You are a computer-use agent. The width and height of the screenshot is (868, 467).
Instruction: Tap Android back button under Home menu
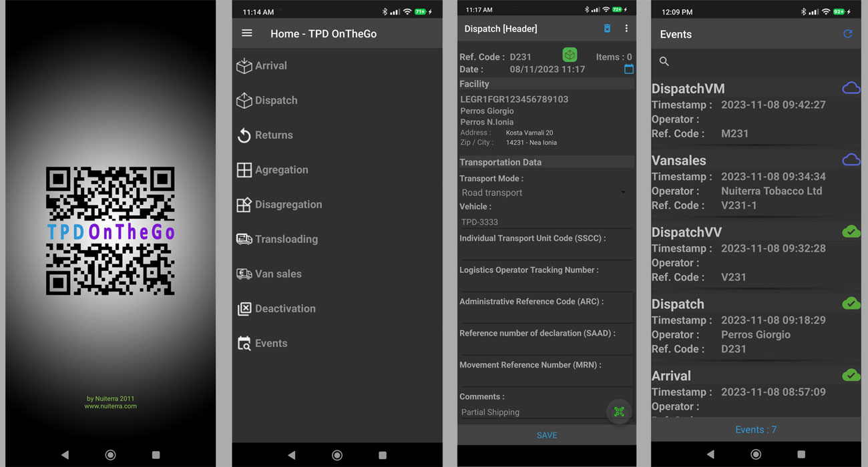(x=291, y=455)
